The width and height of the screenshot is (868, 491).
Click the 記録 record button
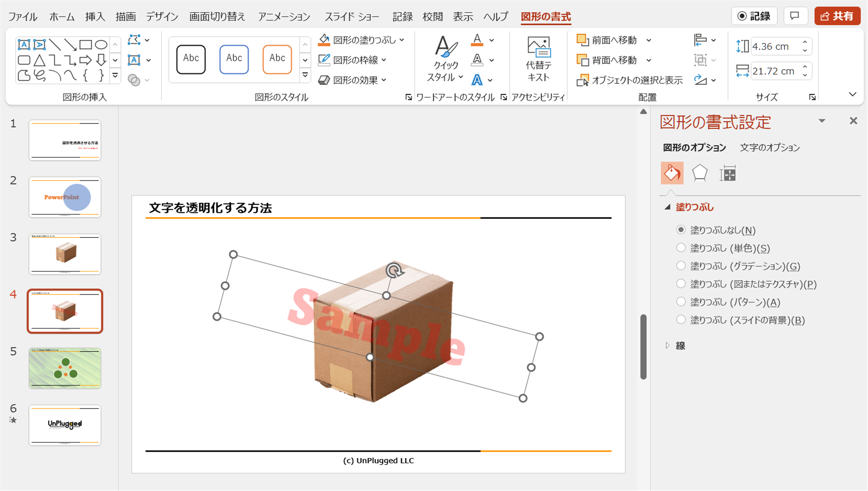754,16
